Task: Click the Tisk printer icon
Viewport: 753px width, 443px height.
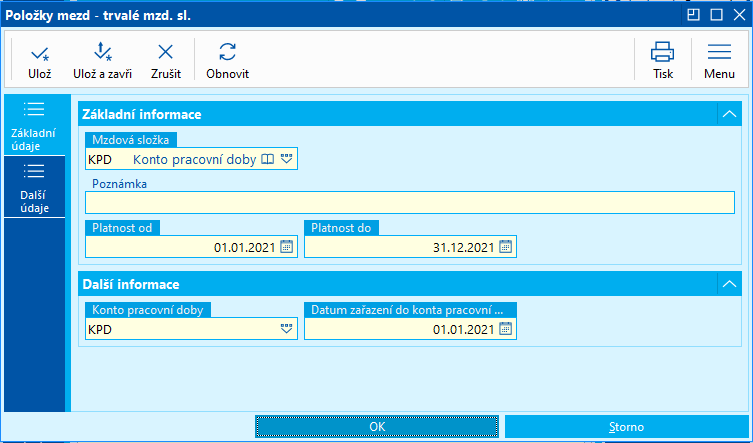Action: [662, 52]
